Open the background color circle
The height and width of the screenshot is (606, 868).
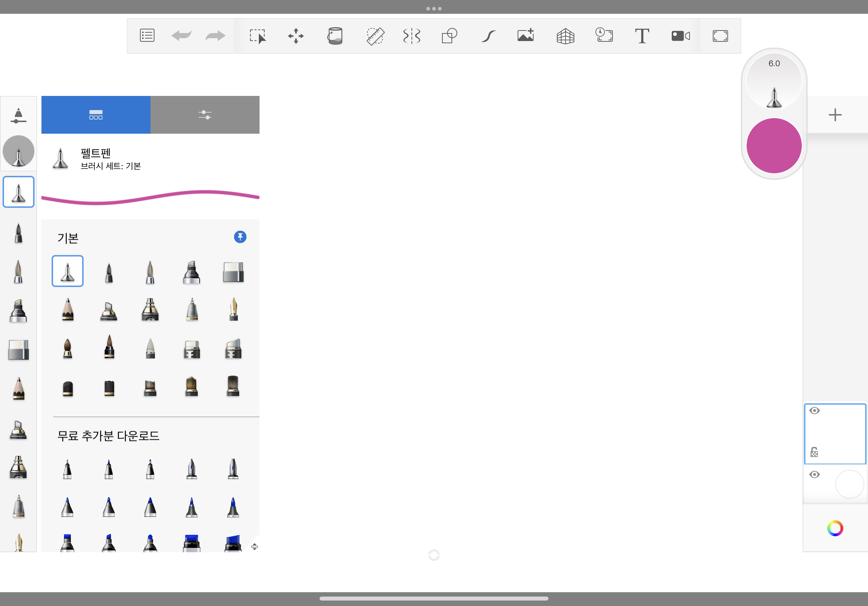(849, 484)
